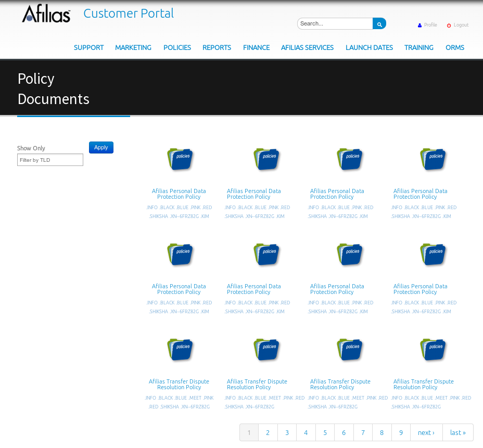Image resolution: width=483 pixels, height=448 pixels.
Task: Open the REPORTS menu
Action: click(x=217, y=48)
